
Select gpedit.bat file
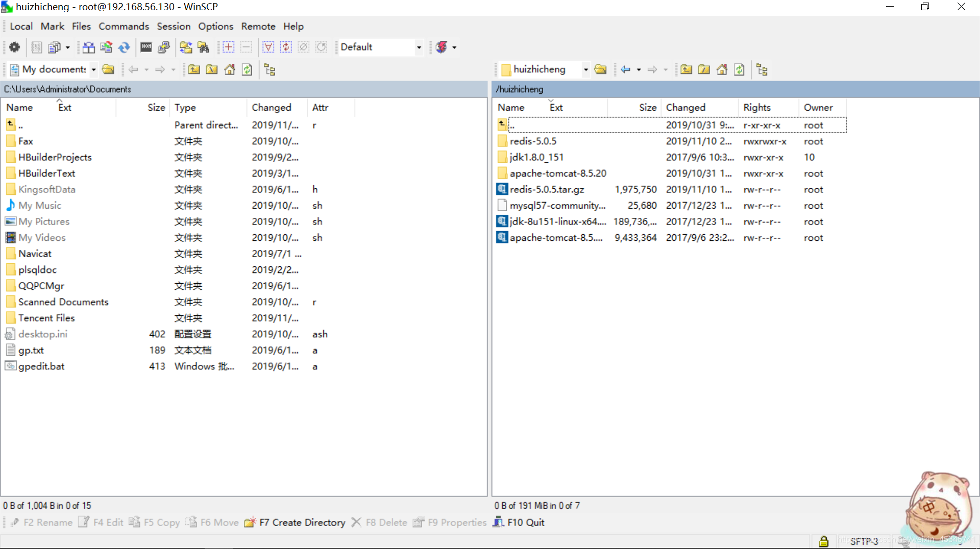(41, 366)
